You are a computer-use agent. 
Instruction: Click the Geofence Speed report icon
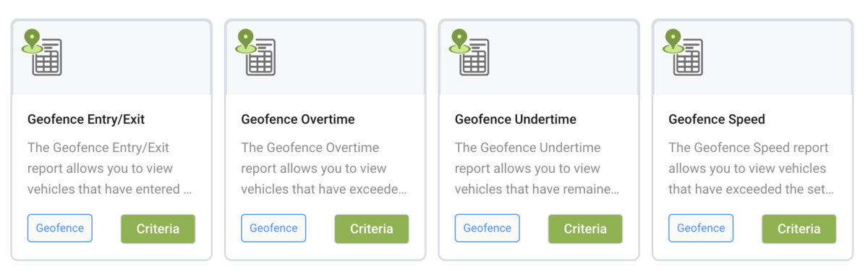[684, 52]
